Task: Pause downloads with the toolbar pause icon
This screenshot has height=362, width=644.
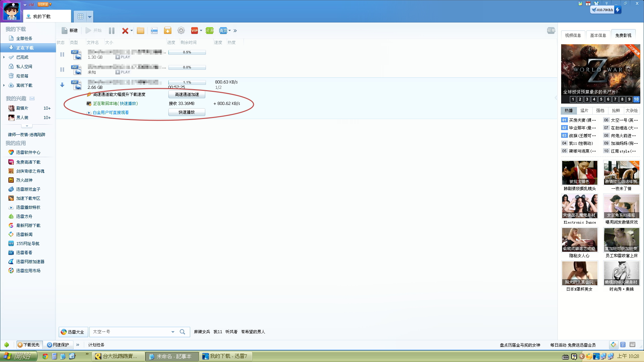Action: pyautogui.click(x=112, y=31)
